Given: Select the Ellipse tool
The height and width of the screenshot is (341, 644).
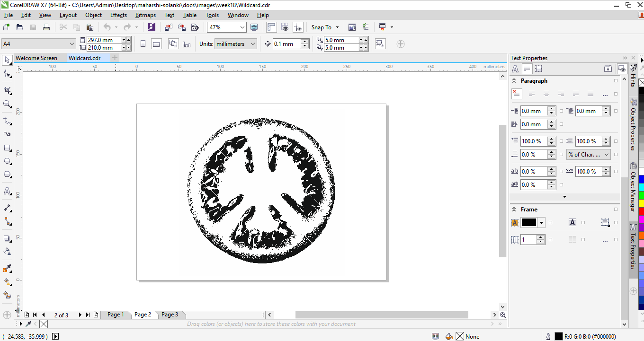Looking at the screenshot, I should 7,161.
